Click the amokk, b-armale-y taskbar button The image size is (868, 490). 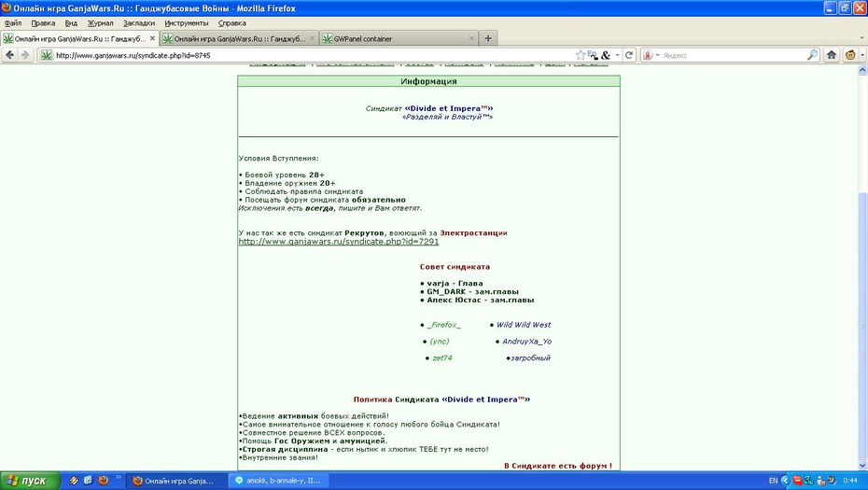click(278, 481)
